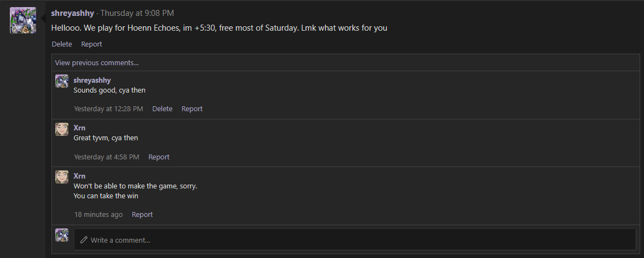The image size is (644, 258).
Task: Click the 18 minutes ago timestamp
Action: click(98, 214)
